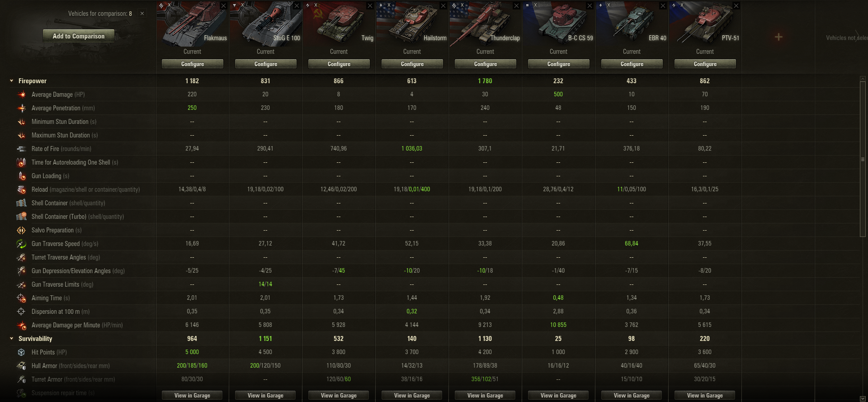This screenshot has height=402, width=868.
Task: Click the Hit Points cube icon
Action: point(21,352)
